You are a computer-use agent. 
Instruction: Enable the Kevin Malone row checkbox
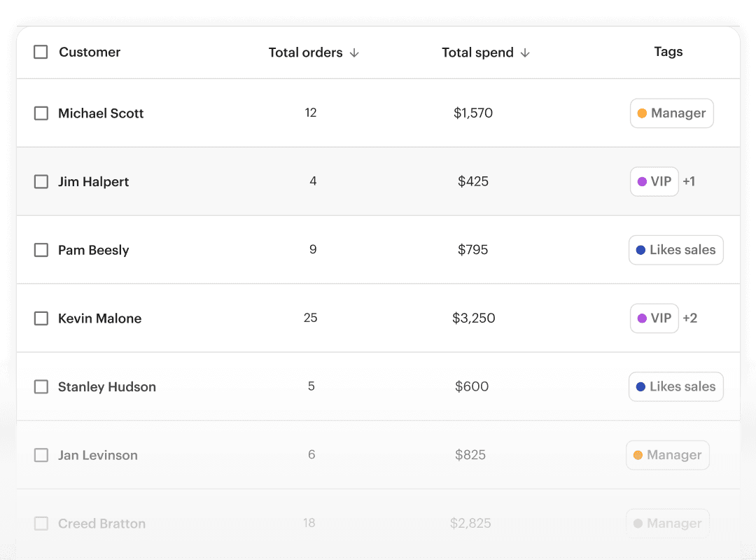41,318
